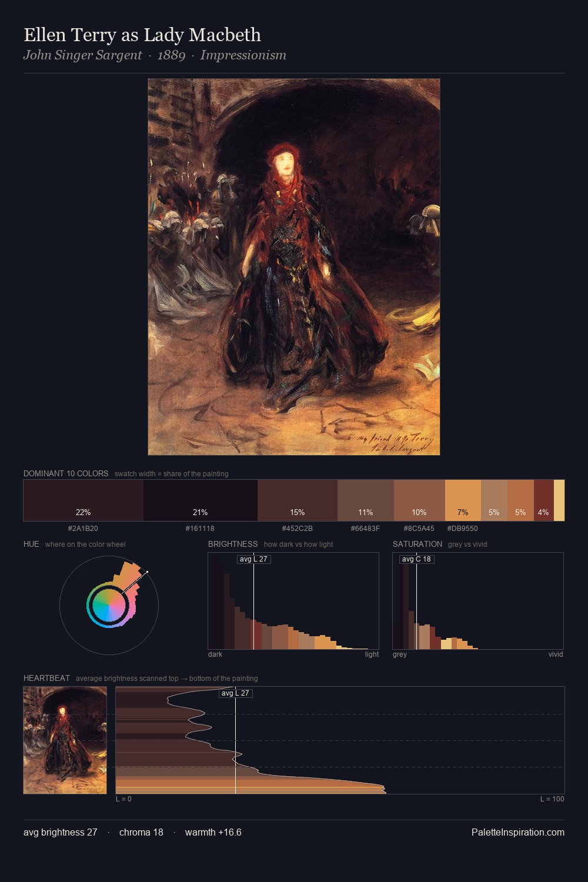Click 'swatch width = share of the painting' caption

click(x=172, y=474)
